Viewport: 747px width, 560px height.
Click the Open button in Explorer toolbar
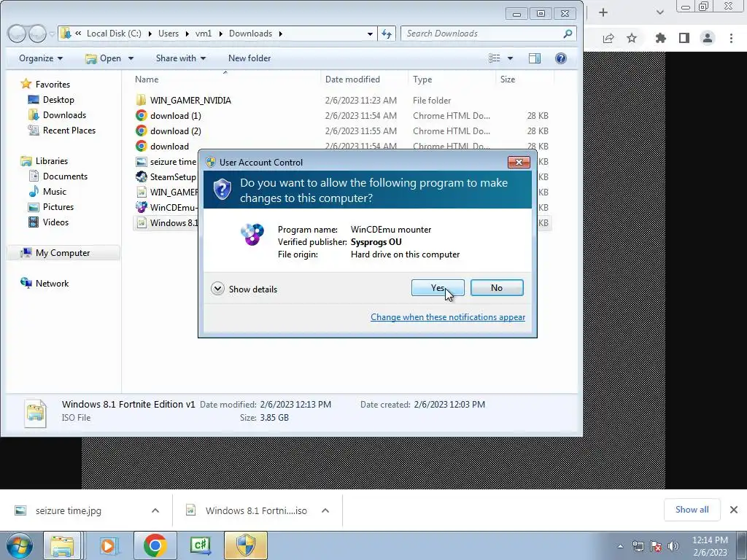point(104,58)
